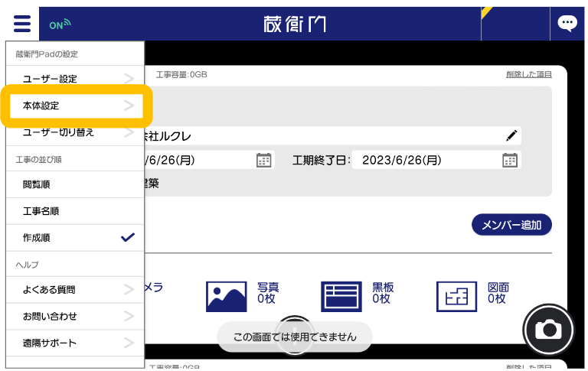
Task: Sort projects by 工事名順
Action: pos(75,211)
